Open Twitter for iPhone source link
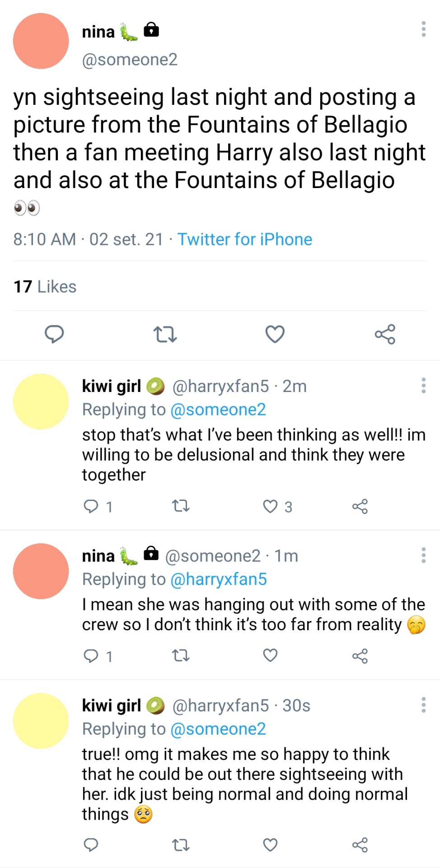This screenshot has width=440, height=868. pos(244,239)
